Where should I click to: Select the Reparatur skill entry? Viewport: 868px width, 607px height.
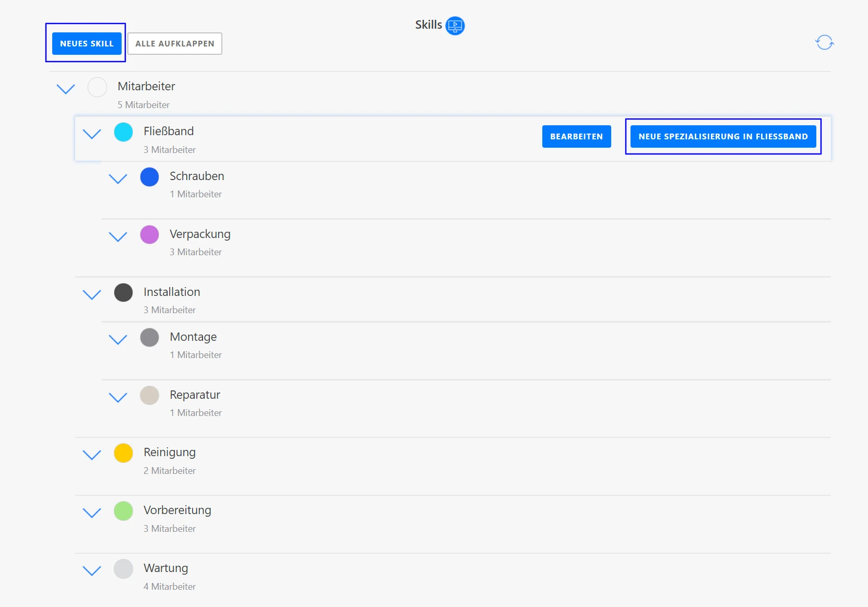click(x=195, y=395)
